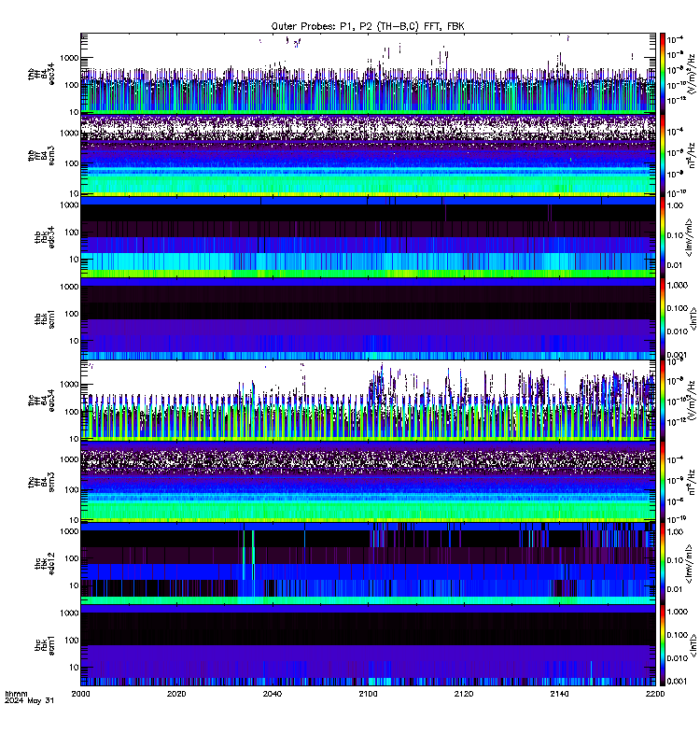The height and width of the screenshot is (747, 700).
Task: Click the 'hhmm' axis unit label
Action: coord(16,694)
